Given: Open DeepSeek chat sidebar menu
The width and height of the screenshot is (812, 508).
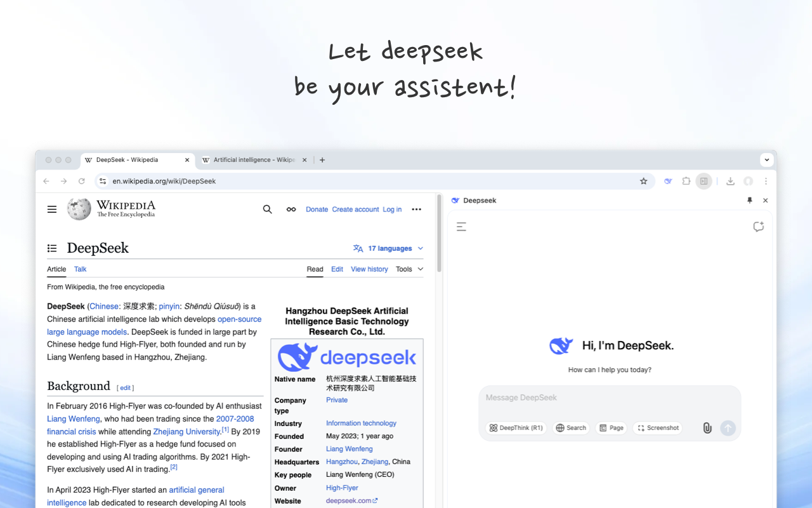Looking at the screenshot, I should click(461, 227).
